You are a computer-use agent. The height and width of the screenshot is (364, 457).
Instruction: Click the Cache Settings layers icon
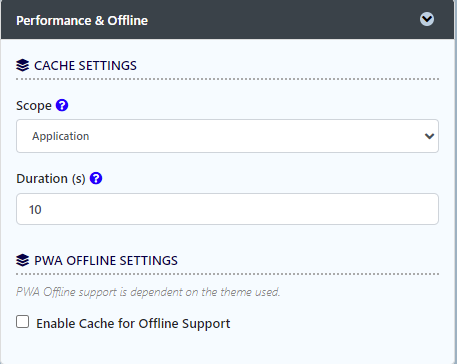click(22, 65)
